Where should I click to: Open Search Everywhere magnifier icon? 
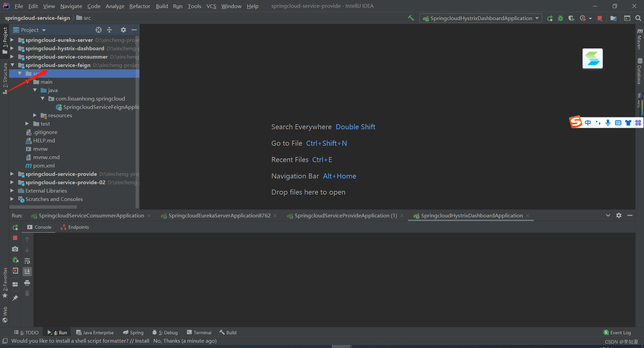(x=638, y=18)
